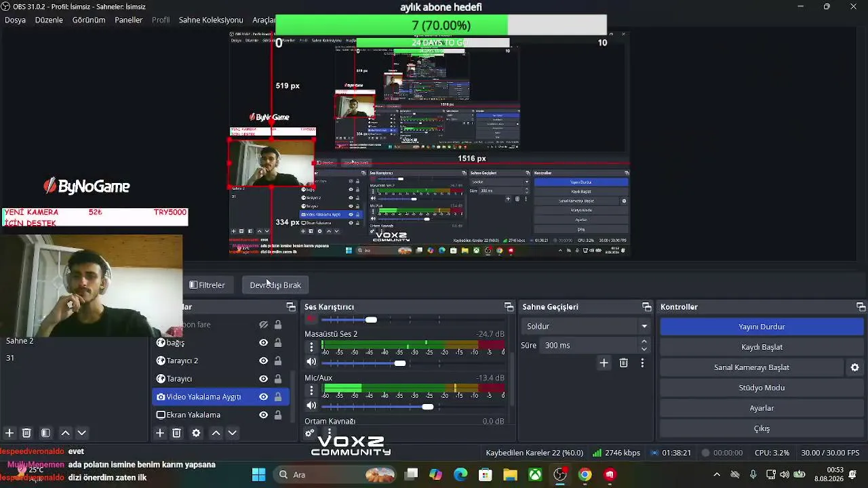868x488 pixels.
Task: Open the Profil menu
Action: pyautogui.click(x=161, y=20)
